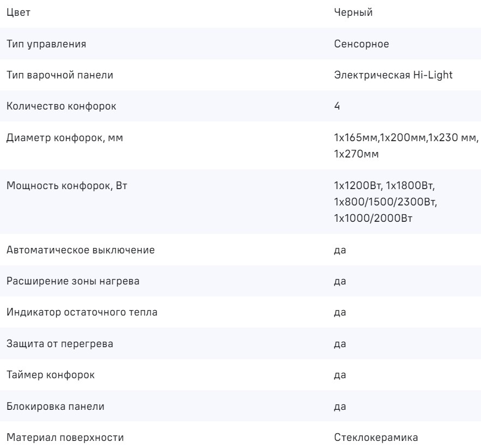Click the "Таймер конфорок" label

50,376
